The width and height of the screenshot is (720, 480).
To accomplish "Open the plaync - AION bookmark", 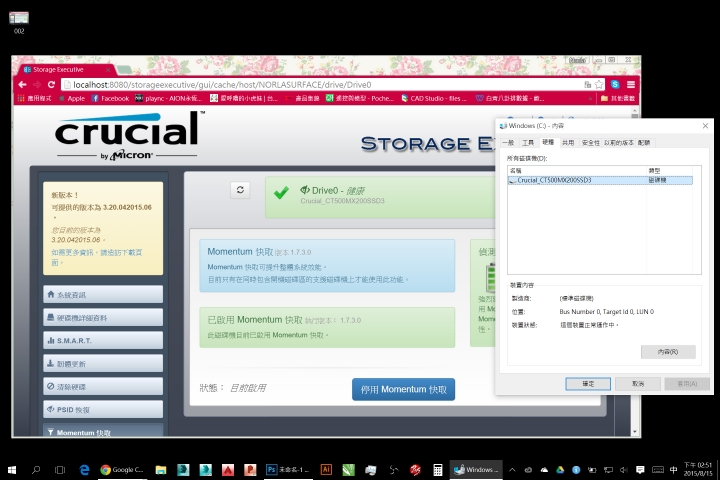I will pyautogui.click(x=169, y=98).
